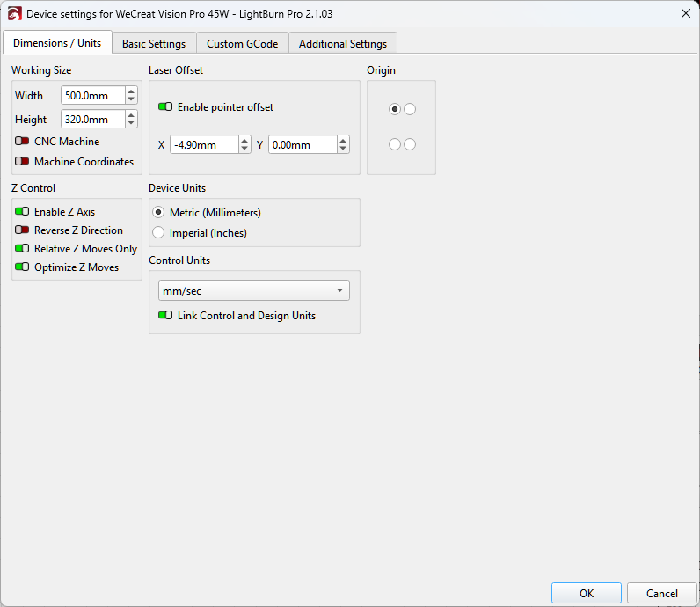Decrease X offset with down arrow
This screenshot has height=607, width=700.
click(244, 149)
